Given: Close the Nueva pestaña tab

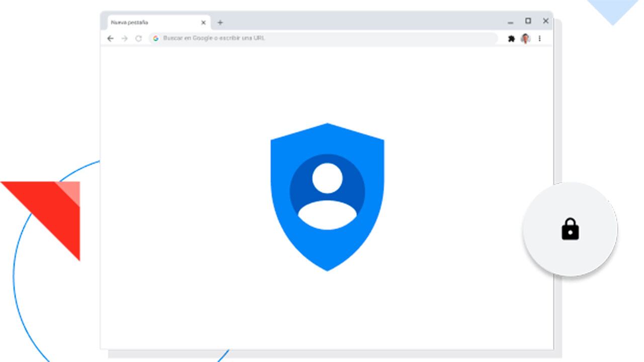Looking at the screenshot, I should coord(203,22).
